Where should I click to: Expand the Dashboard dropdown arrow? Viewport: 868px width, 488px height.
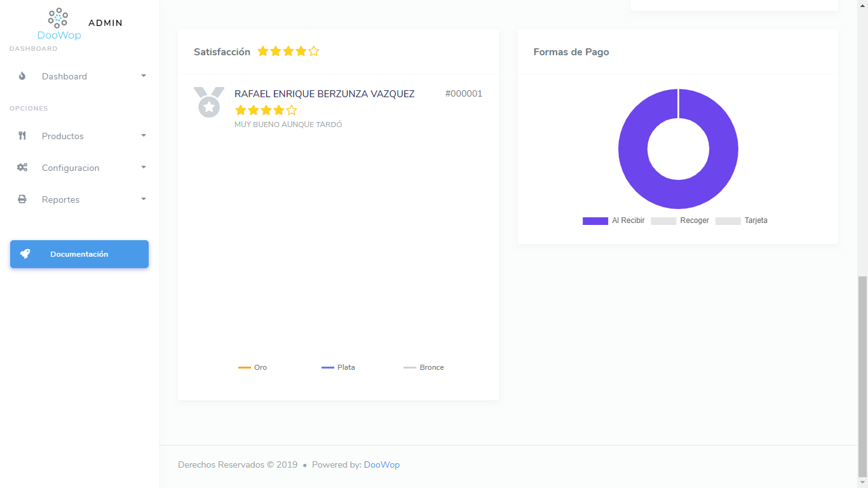(x=144, y=76)
